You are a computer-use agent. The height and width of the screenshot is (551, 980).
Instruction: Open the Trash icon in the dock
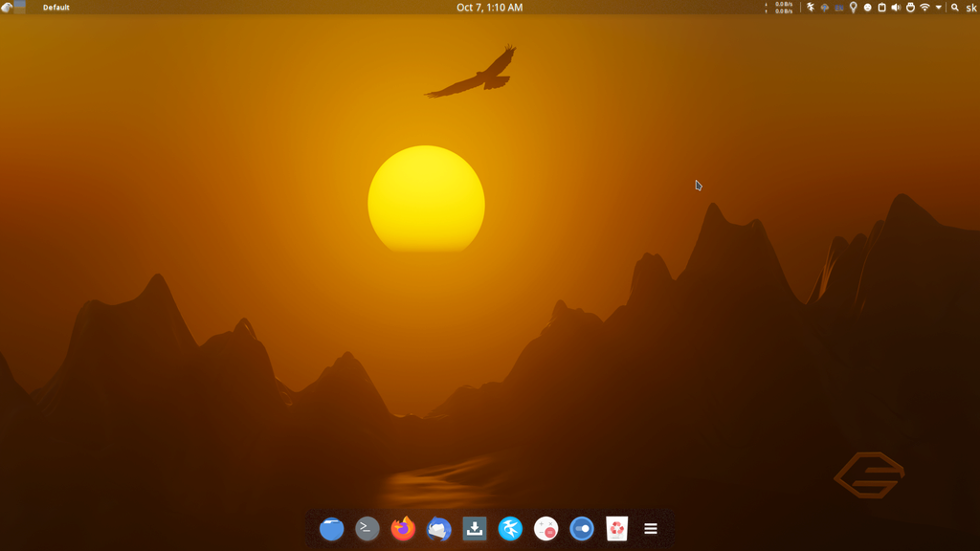point(615,528)
